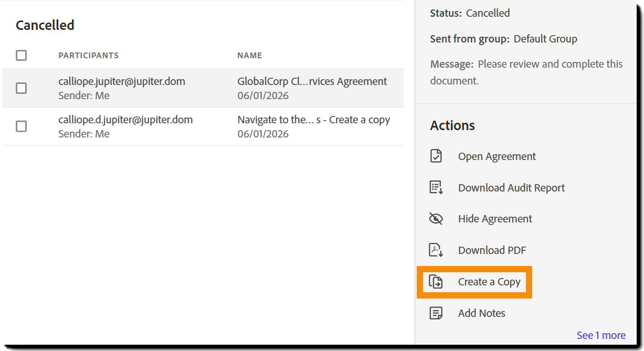Viewport: 644px width, 351px height.
Task: Click the PARTICIPANTS column header
Action: pyautogui.click(x=89, y=55)
